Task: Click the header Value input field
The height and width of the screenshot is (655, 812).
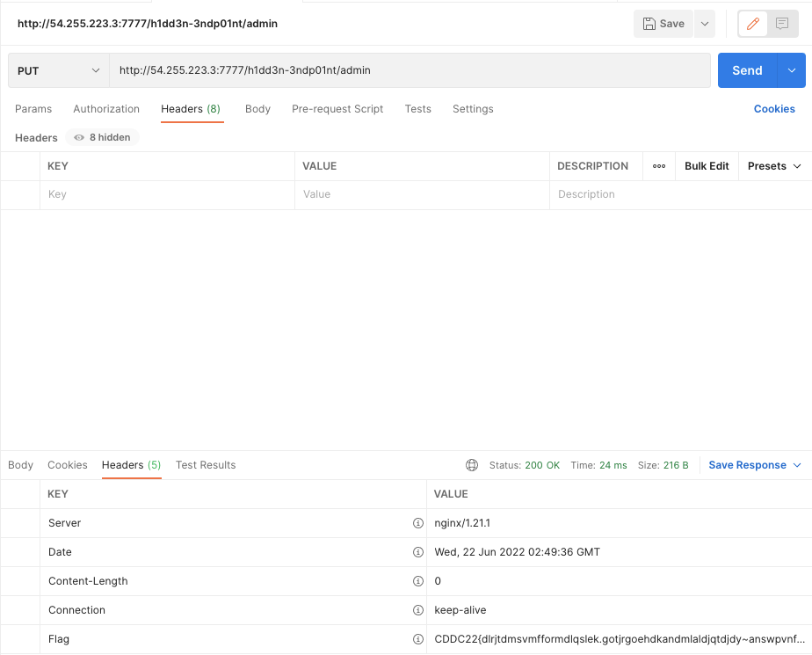Action: point(422,195)
